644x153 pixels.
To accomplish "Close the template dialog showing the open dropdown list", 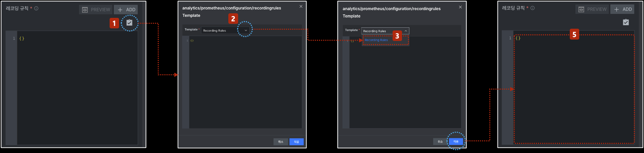I will (460, 7).
